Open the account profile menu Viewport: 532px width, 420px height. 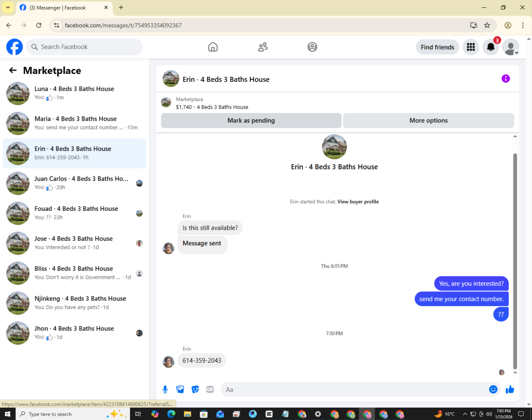(x=511, y=47)
